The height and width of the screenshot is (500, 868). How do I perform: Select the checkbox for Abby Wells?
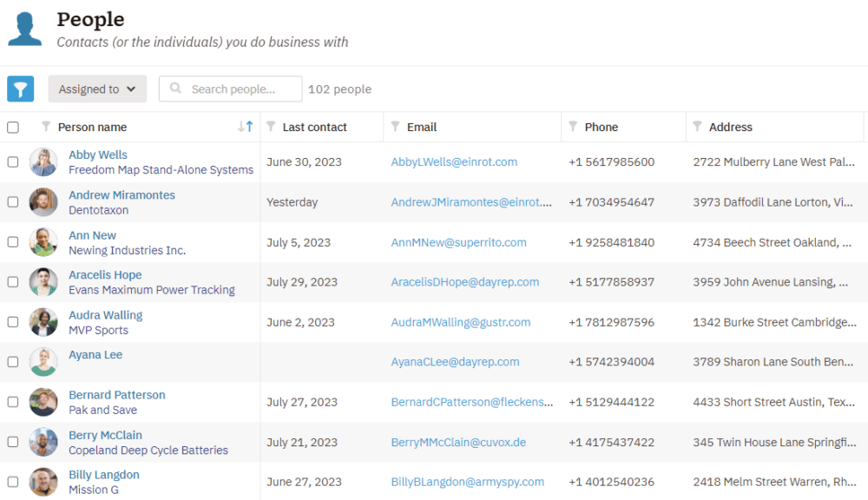(12, 161)
